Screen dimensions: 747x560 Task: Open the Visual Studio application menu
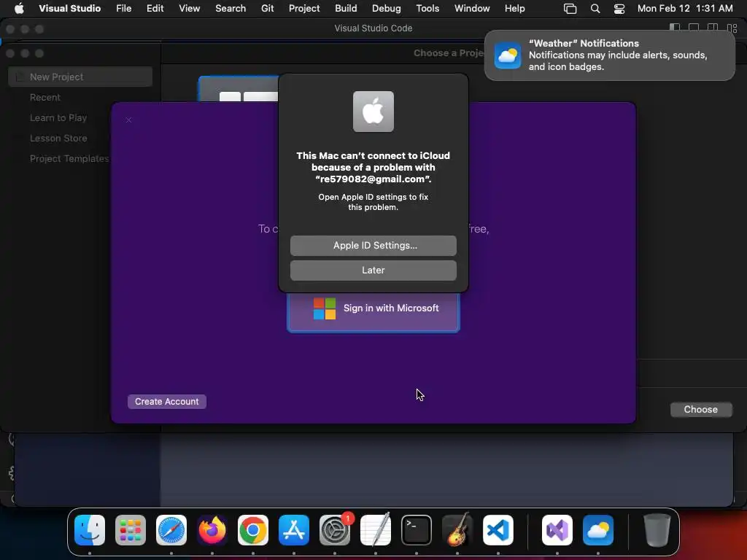pyautogui.click(x=69, y=8)
